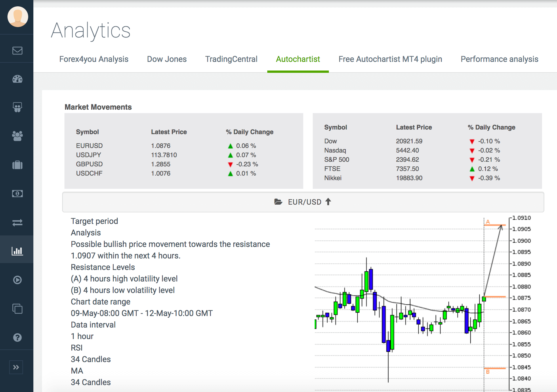557x392 pixels.
Task: Switch to the Dow Jones tab
Action: (167, 59)
